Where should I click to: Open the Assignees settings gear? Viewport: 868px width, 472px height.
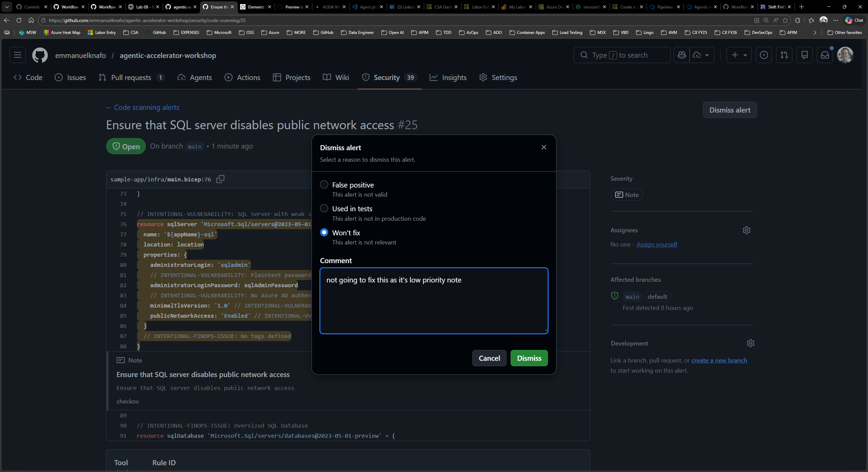pos(747,230)
